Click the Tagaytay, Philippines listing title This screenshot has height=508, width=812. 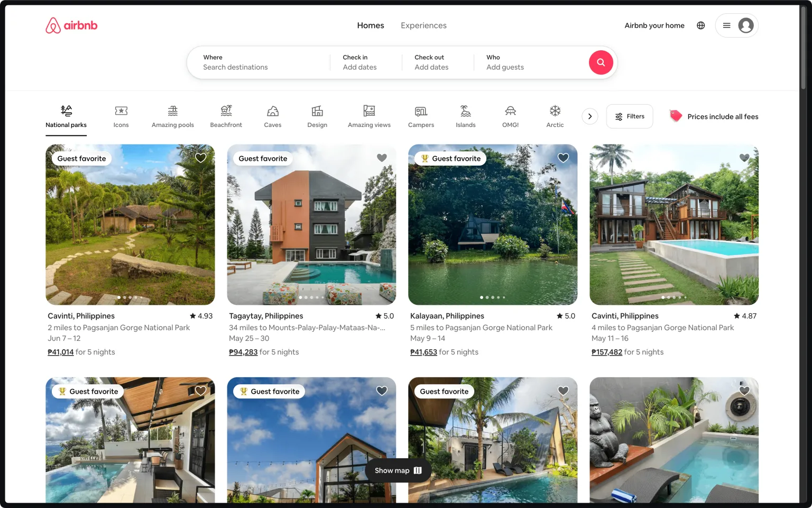tap(266, 316)
